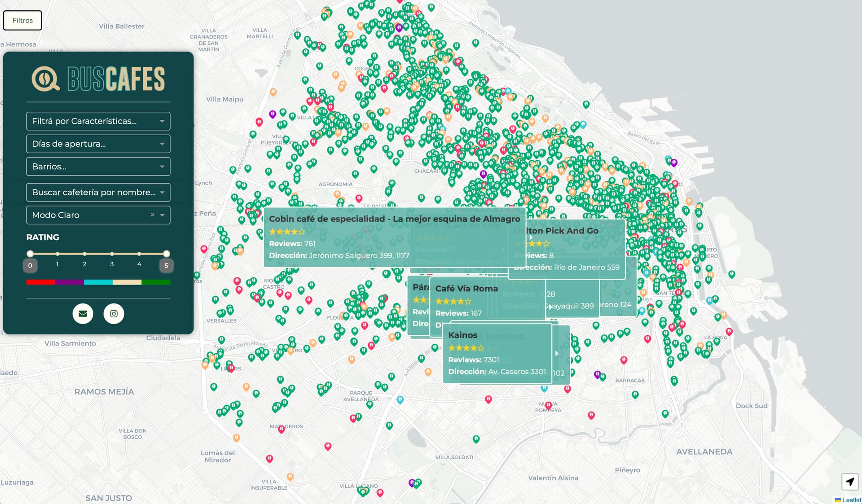Screen dimensions: 862x504
Task: Click the Filtros button
Action: (22, 20)
